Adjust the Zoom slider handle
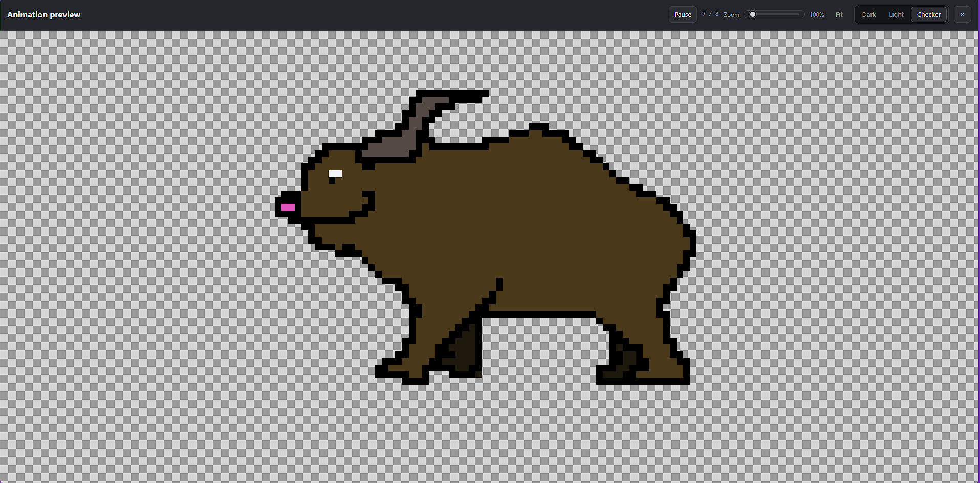This screenshot has height=483, width=980. click(x=753, y=14)
